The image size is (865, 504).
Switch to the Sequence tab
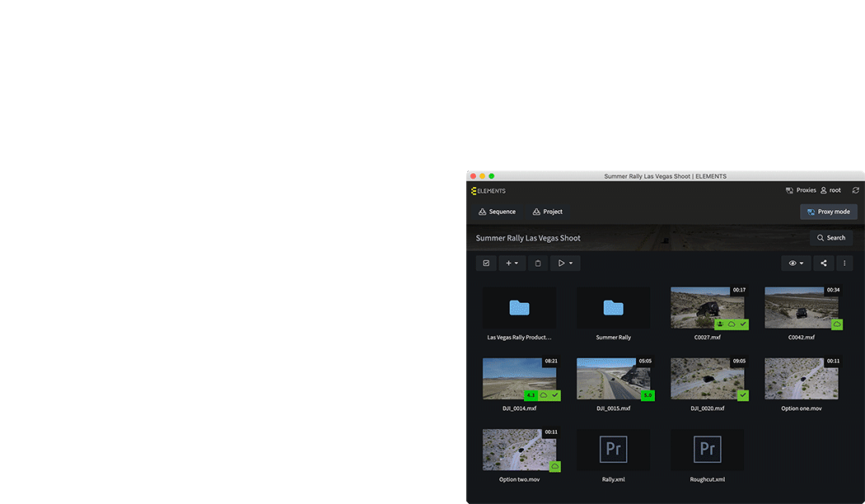tap(497, 212)
